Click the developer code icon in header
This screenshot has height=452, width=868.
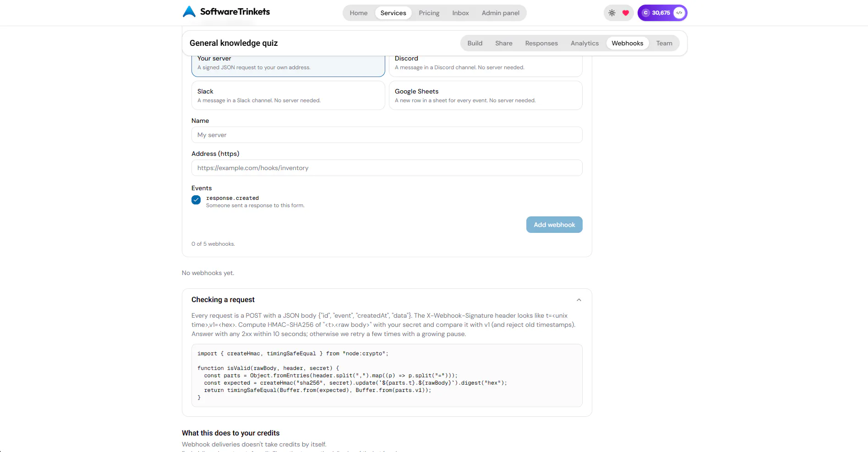(679, 13)
